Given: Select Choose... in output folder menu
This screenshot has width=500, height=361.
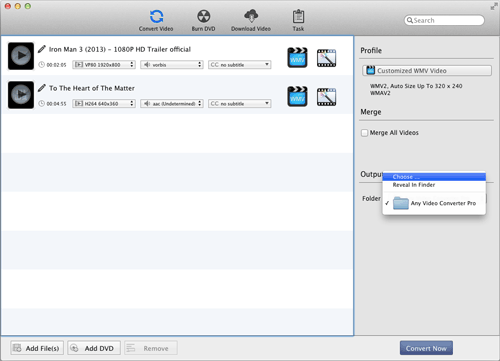Looking at the screenshot, I should (x=434, y=177).
